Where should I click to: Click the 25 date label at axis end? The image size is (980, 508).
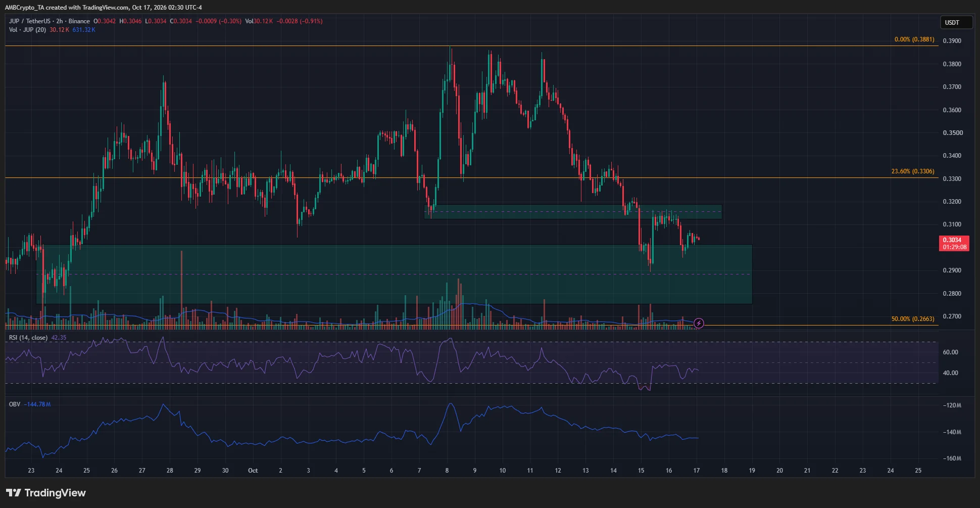tap(918, 471)
